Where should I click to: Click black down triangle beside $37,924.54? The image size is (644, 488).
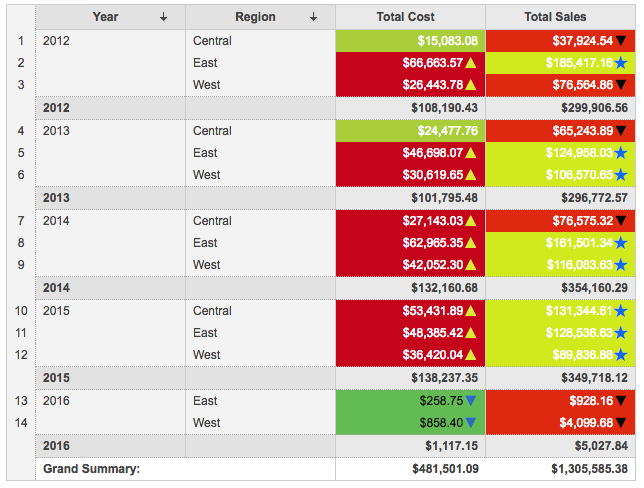621,41
